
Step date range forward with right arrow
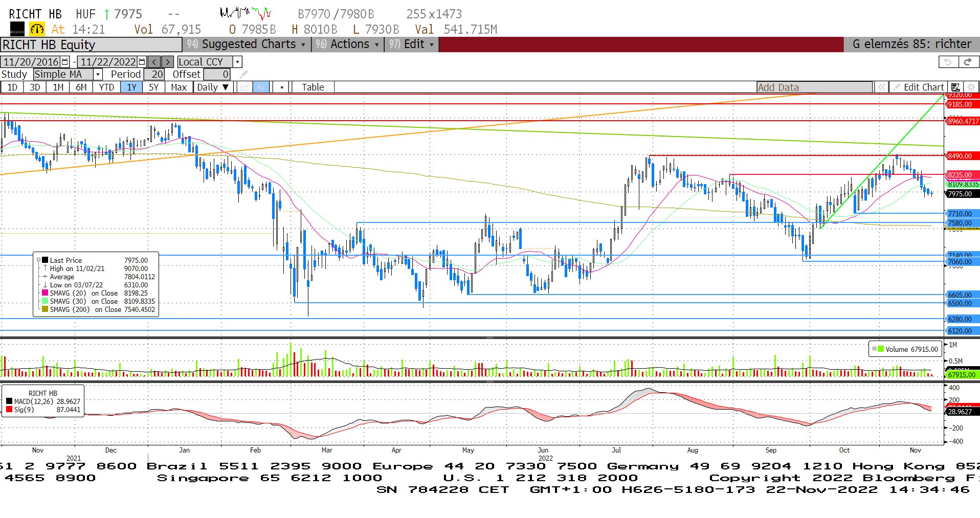pyautogui.click(x=167, y=62)
